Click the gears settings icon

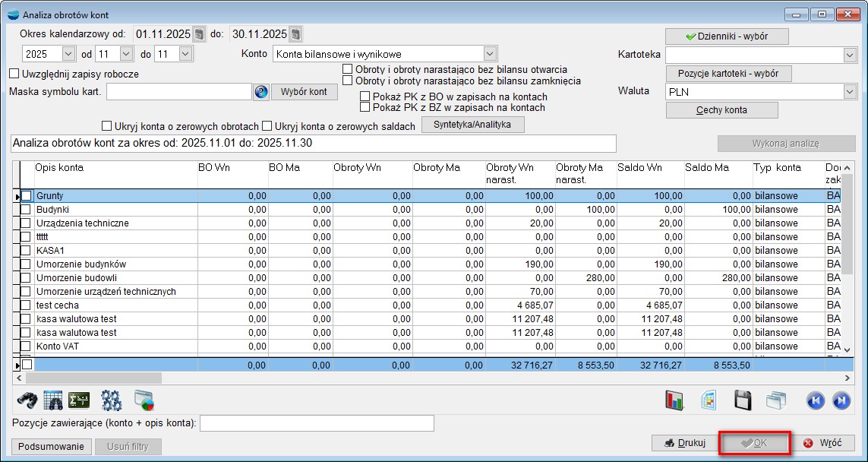[x=112, y=400]
